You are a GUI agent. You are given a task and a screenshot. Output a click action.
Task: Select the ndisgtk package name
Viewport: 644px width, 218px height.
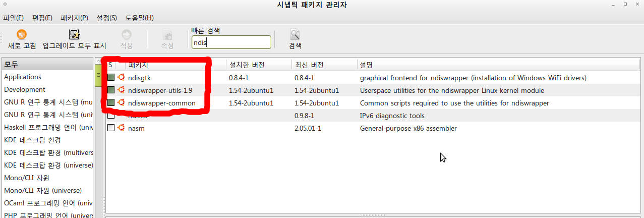(140, 78)
